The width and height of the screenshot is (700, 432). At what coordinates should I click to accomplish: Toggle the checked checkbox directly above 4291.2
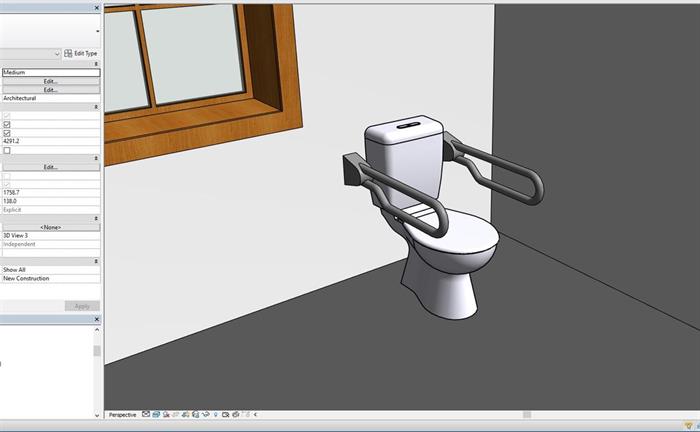coord(7,133)
